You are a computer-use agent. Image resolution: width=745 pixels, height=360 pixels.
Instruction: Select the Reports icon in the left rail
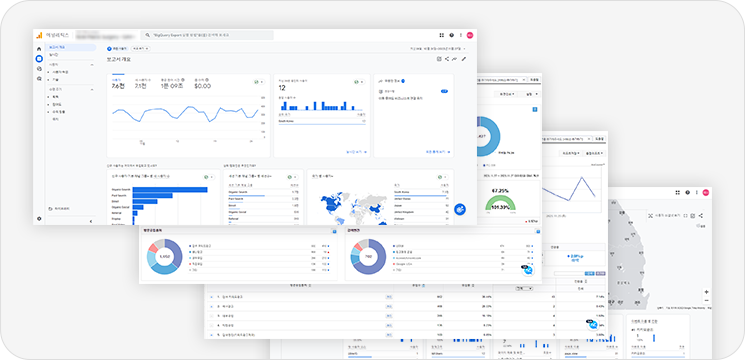point(39,58)
